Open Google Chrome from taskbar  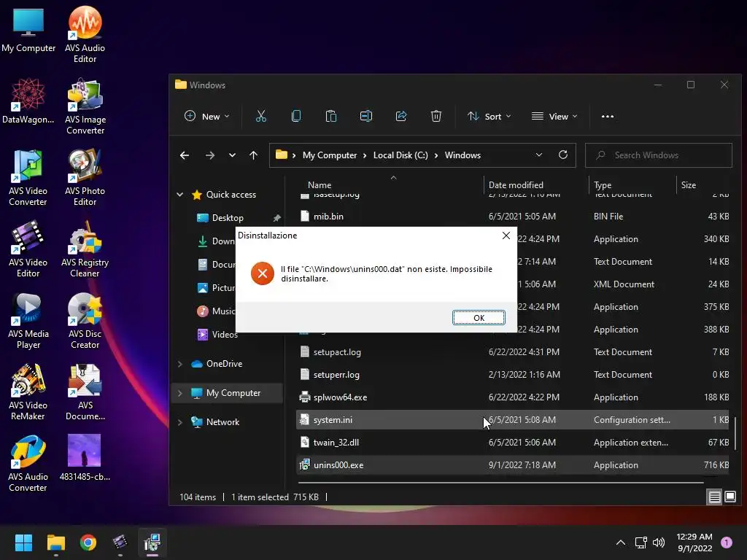click(88, 542)
